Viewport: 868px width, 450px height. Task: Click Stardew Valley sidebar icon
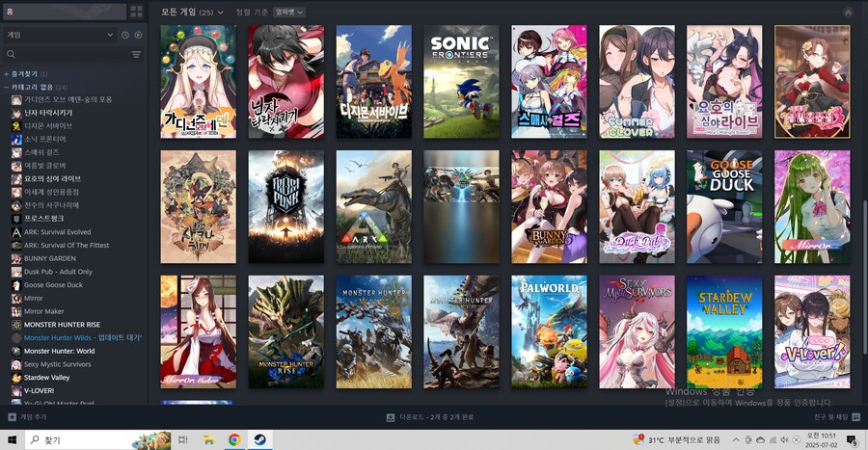16,378
